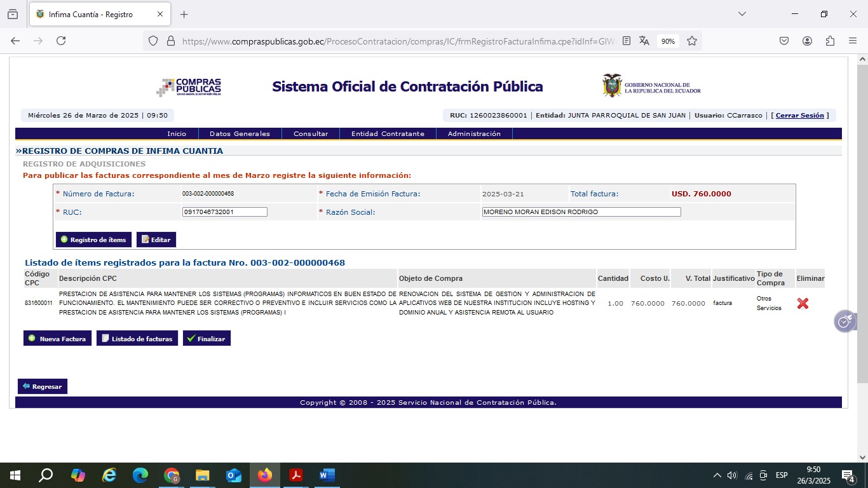Click the Finalizar button
This screenshot has width=868, height=488.
point(207,339)
